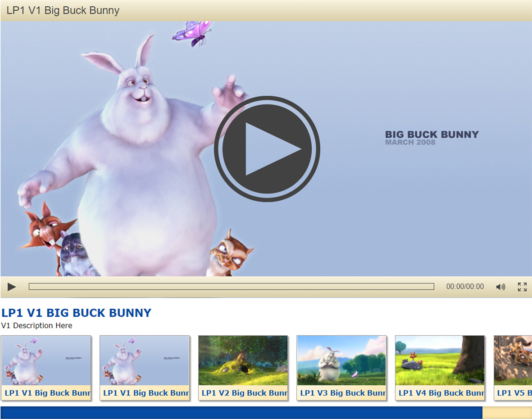Click the blue "LP1 V1 BIG BUCK BUNNY" heading
This screenshot has width=532, height=419.
(x=77, y=313)
